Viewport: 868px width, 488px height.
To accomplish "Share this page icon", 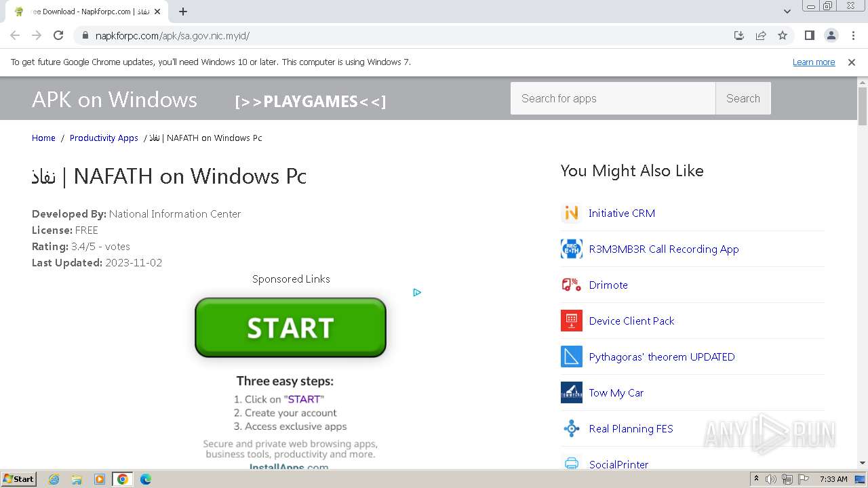I will click(761, 35).
